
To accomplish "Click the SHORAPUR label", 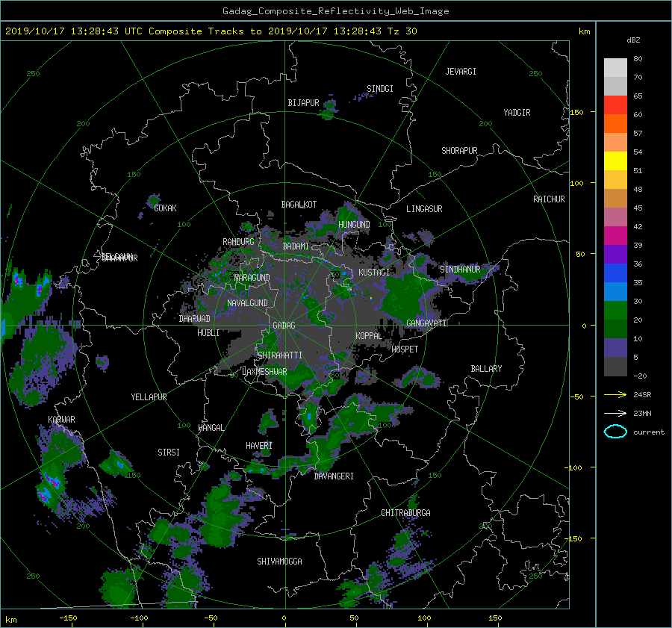I will [459, 151].
